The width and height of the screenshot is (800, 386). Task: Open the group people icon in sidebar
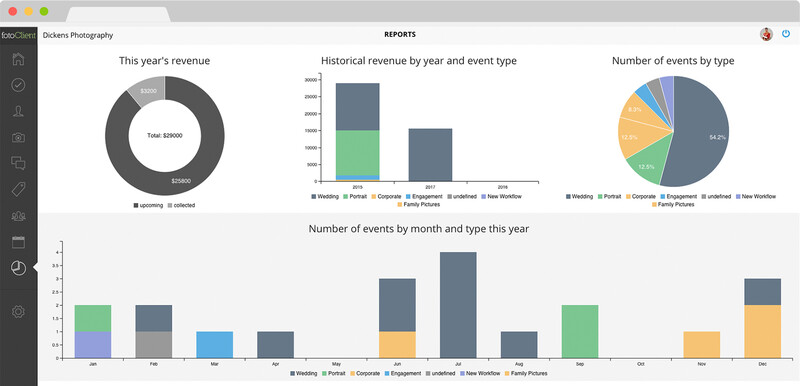18,216
